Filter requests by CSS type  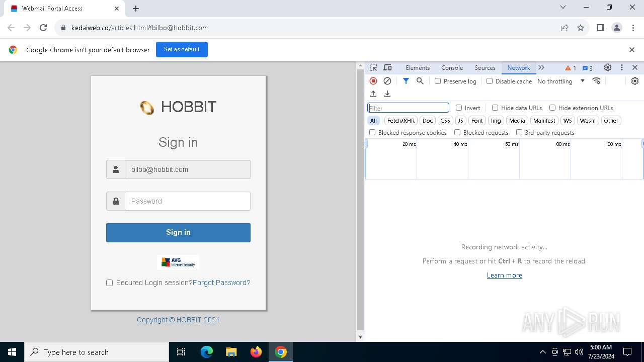pyautogui.click(x=445, y=121)
